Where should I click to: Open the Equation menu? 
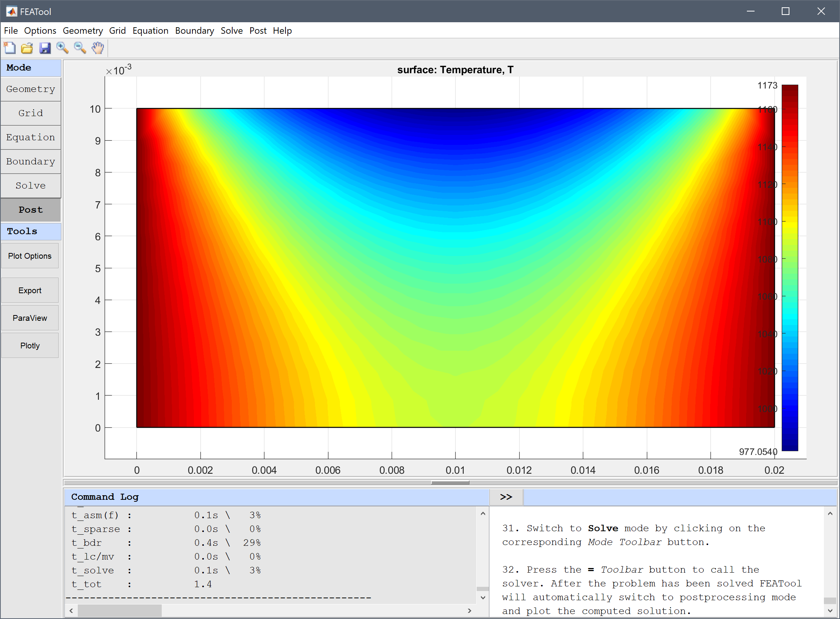pyautogui.click(x=151, y=31)
